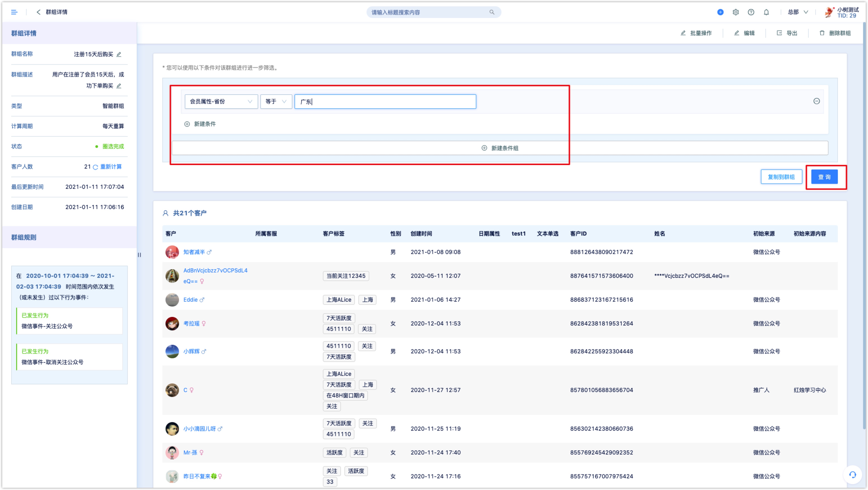Click avatar of 小小滴园儿呀
The width and height of the screenshot is (868, 490).
point(172,429)
